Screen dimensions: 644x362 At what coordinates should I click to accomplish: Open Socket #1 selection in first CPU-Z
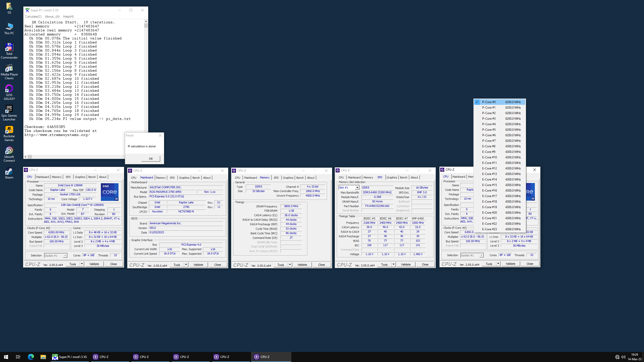[x=56, y=255]
